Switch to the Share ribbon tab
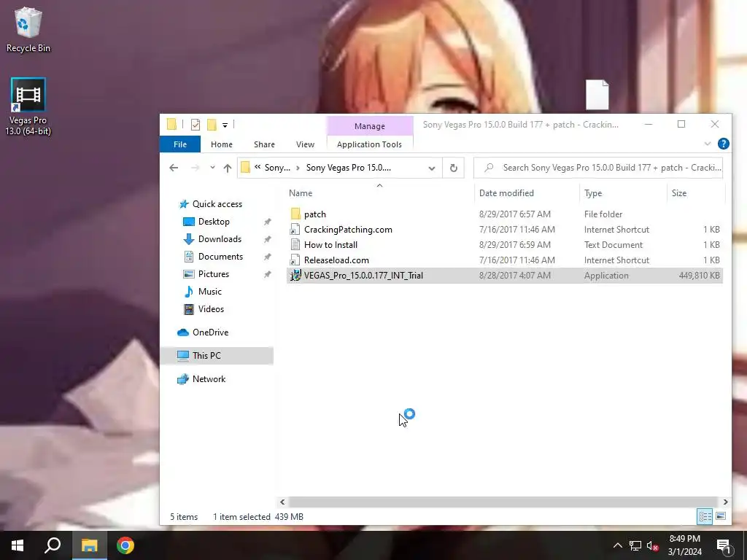The height and width of the screenshot is (560, 747). [264, 144]
